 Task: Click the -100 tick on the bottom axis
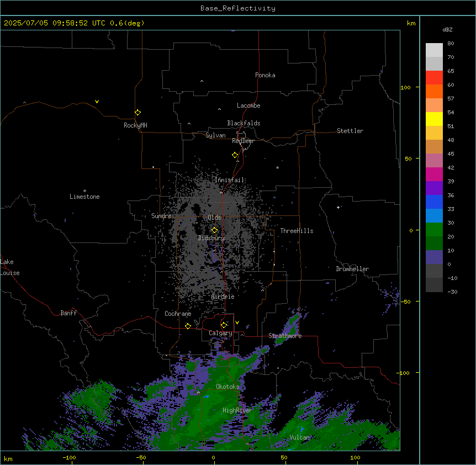pyautogui.click(x=69, y=457)
